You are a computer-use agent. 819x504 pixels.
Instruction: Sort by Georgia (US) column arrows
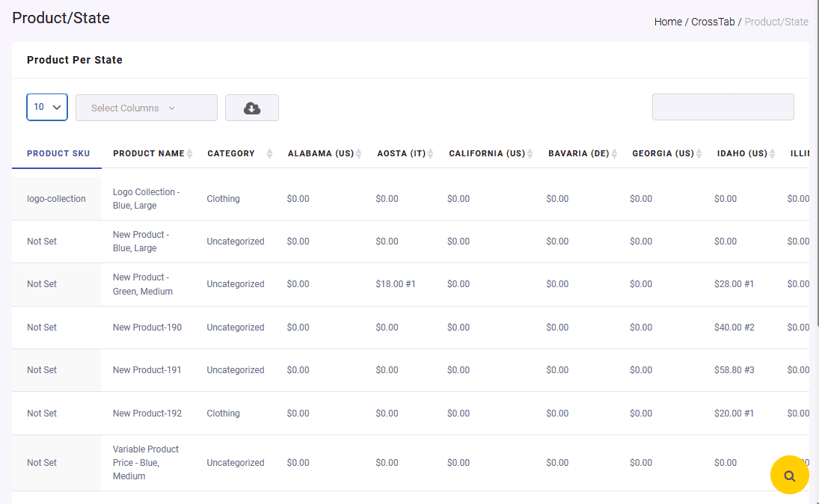(699, 153)
